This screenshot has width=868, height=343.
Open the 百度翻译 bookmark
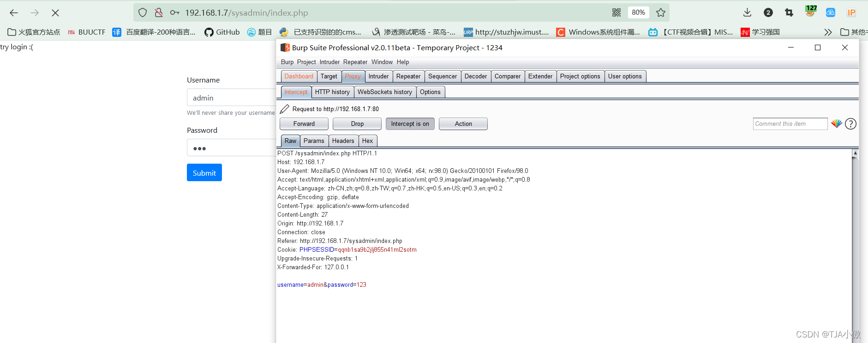point(154,32)
